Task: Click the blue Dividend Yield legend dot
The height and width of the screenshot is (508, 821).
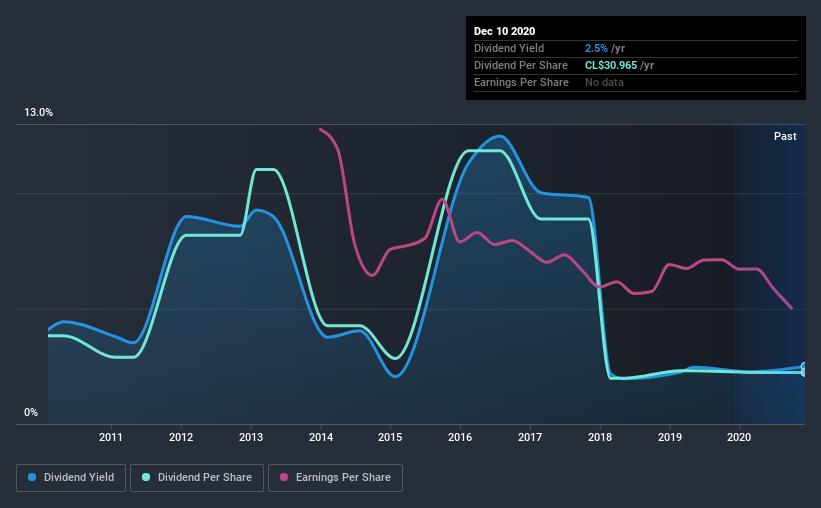Action: click(x=32, y=477)
